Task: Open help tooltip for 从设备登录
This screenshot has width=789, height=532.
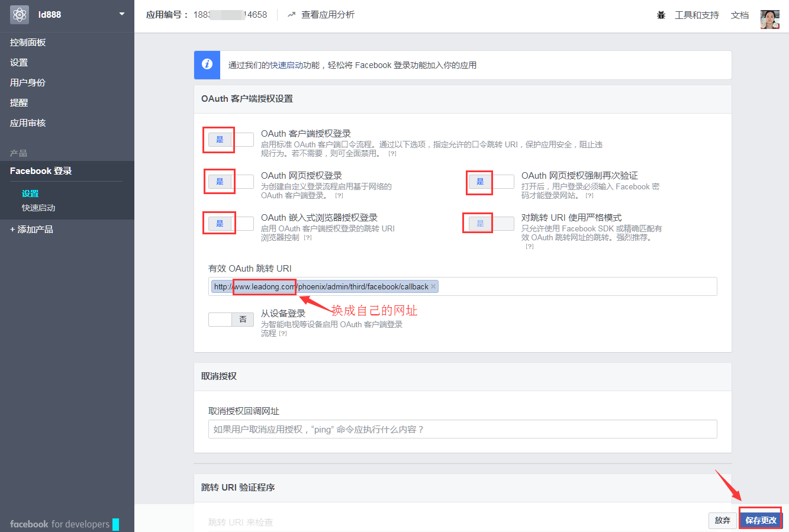Action: tap(283, 334)
